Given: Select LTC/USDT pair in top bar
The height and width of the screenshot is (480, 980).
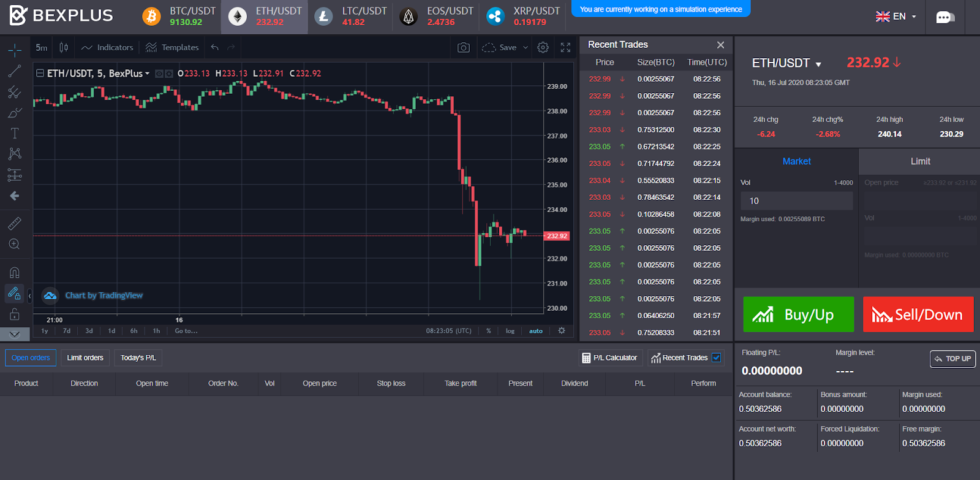Looking at the screenshot, I should pos(351,17).
